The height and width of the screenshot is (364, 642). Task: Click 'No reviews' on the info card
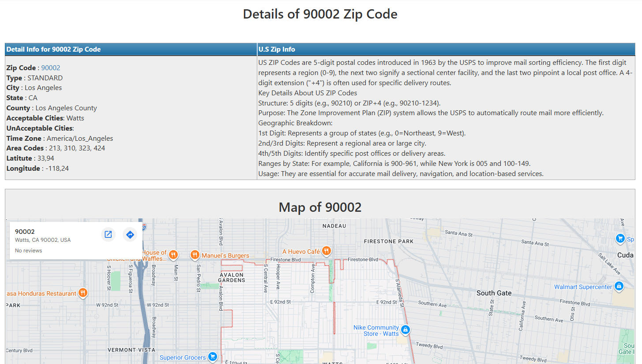[28, 250]
